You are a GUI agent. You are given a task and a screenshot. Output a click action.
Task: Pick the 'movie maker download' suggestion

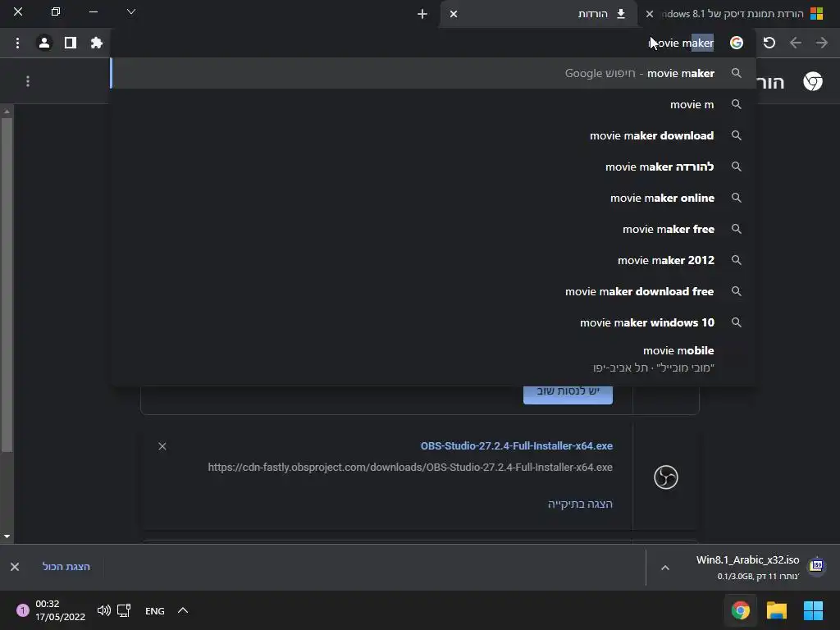[x=433, y=135]
